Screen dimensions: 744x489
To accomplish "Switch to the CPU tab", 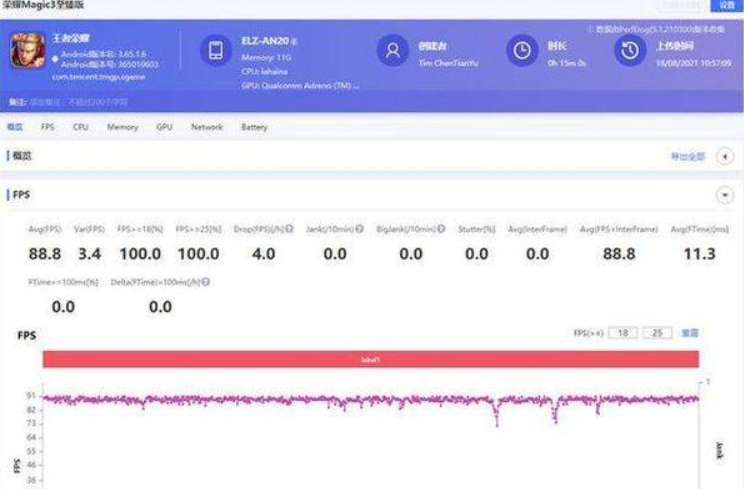I will (x=81, y=127).
